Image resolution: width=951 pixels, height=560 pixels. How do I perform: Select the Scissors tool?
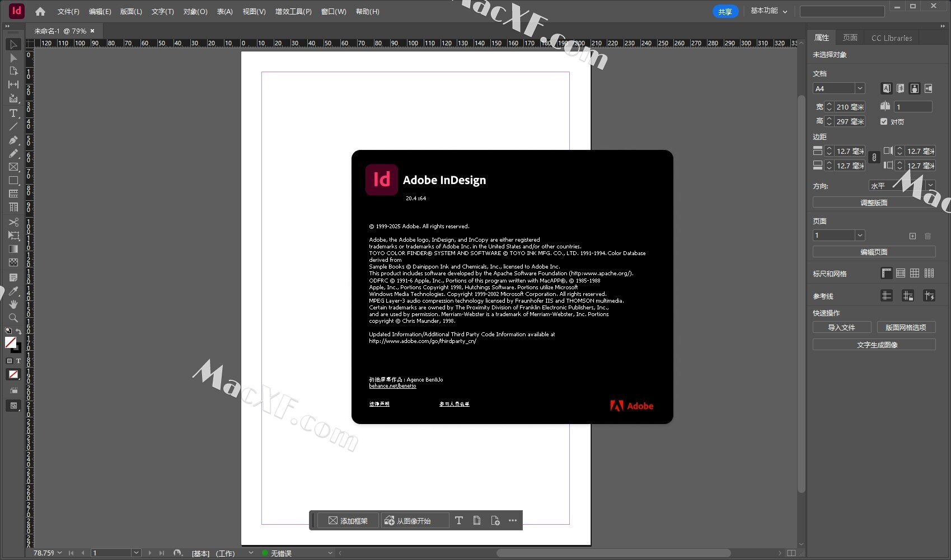[x=13, y=222]
